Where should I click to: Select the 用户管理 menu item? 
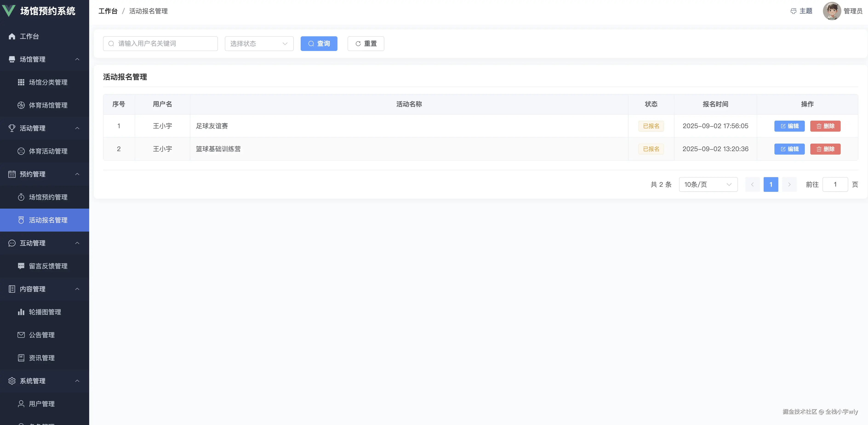coord(41,404)
